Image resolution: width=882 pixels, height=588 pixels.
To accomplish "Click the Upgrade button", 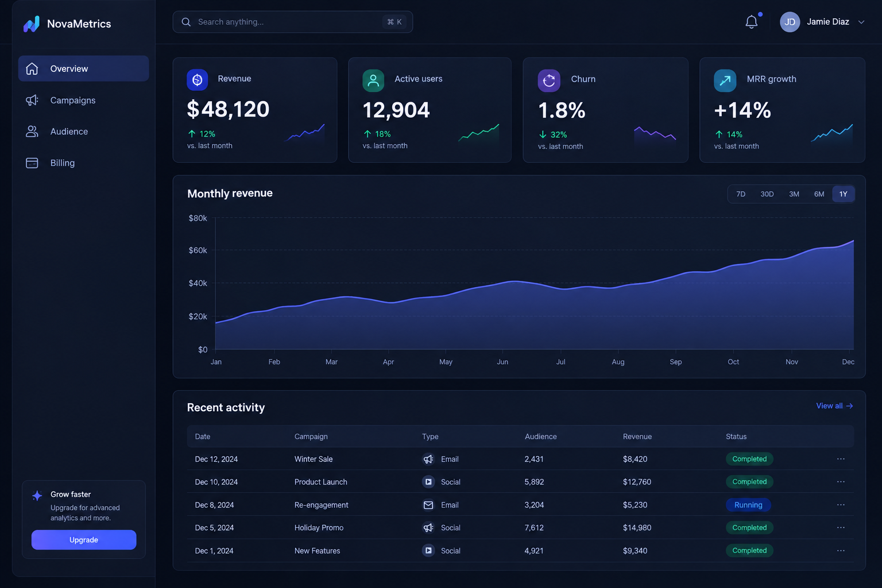I will point(84,540).
